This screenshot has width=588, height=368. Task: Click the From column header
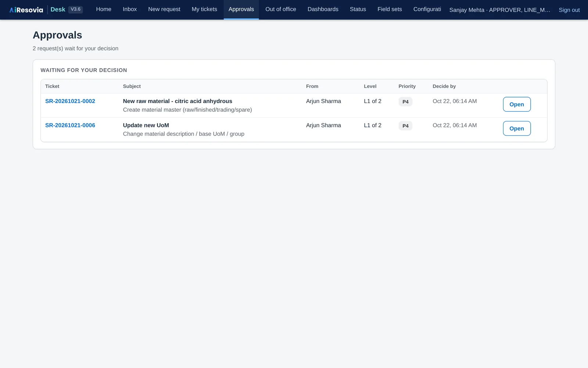click(312, 86)
